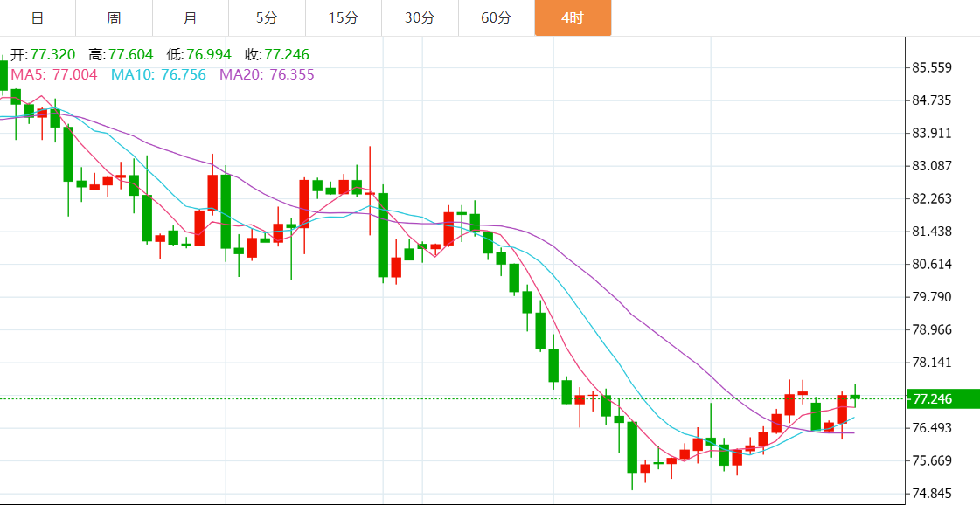Viewport: 980px width, 505px height.
Task: Switch to the 月 (monthly) chart tab
Action: (191, 18)
